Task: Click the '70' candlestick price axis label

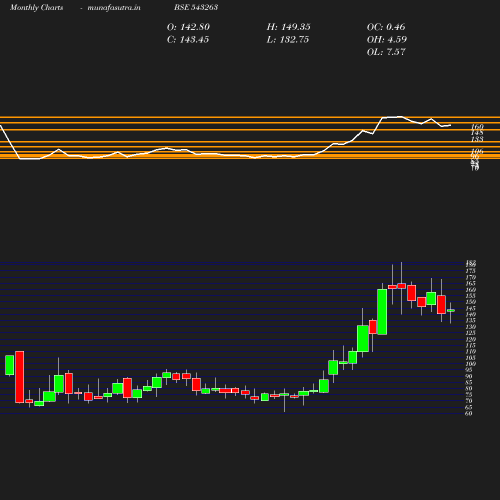Action: pos(469,401)
